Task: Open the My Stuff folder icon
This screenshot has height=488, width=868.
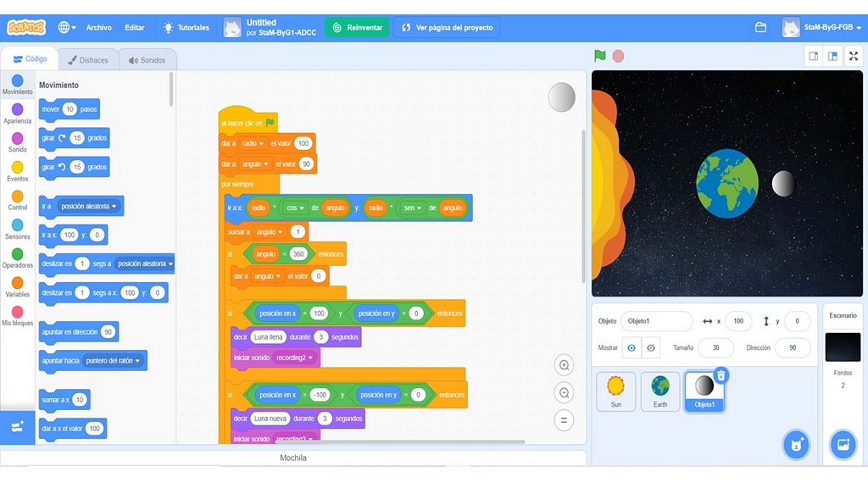Action: 760,27
